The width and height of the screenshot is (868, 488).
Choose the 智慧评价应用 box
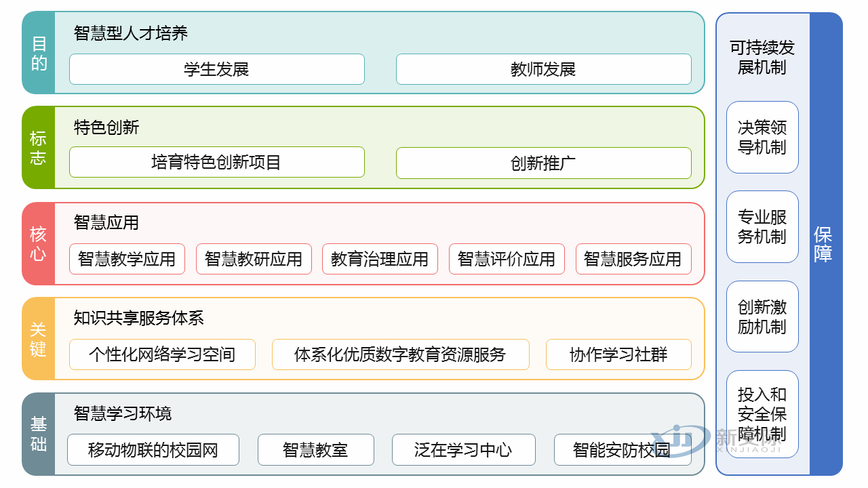tap(507, 259)
